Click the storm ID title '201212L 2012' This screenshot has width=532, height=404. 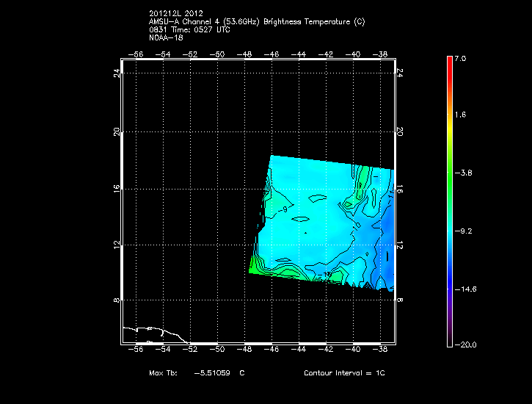click(174, 13)
